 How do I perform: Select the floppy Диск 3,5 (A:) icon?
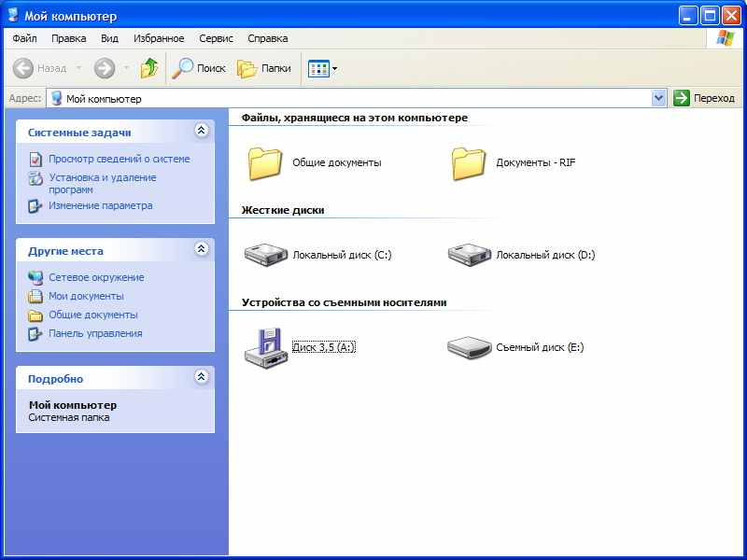point(266,347)
